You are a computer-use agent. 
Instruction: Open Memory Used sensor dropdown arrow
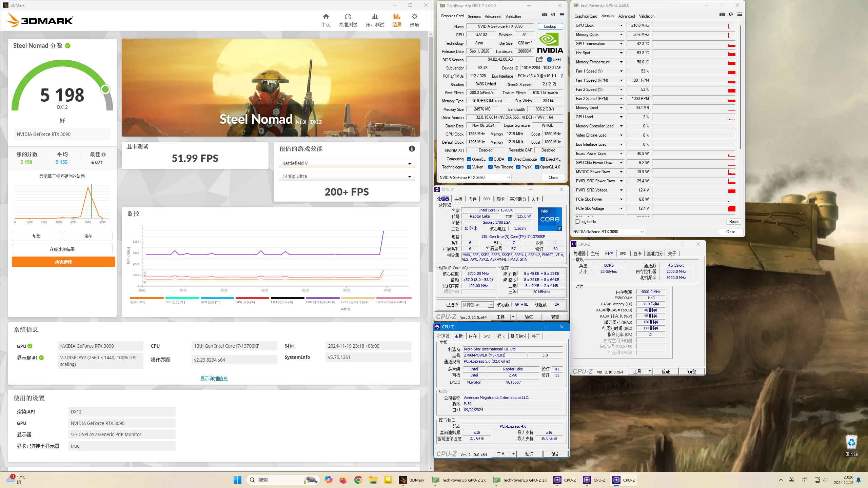(621, 108)
